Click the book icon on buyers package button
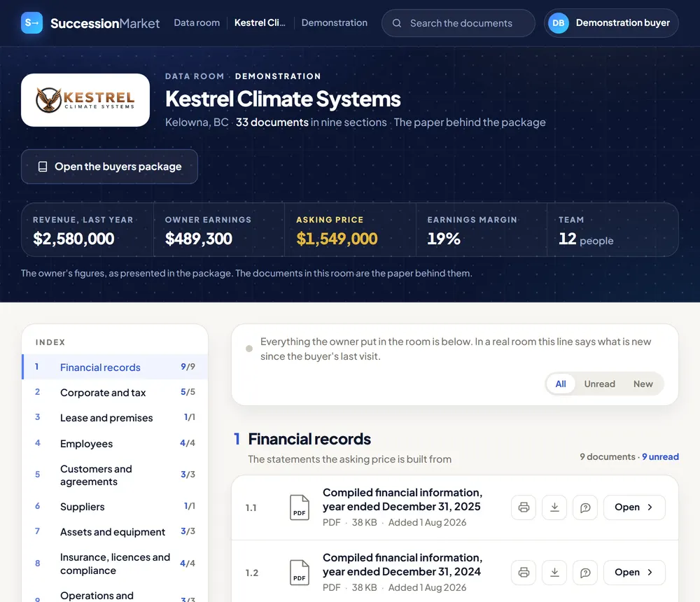This screenshot has width=700, height=602. pyautogui.click(x=43, y=167)
